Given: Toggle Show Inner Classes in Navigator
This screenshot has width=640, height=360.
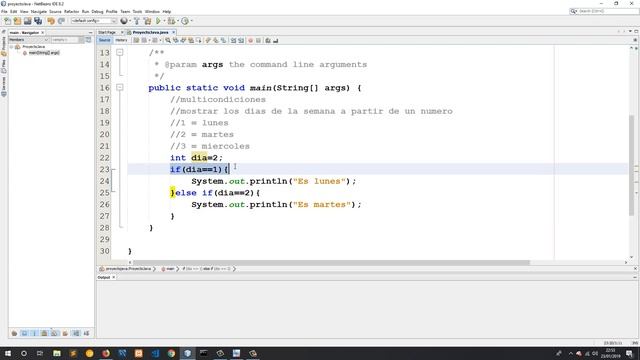Looking at the screenshot, I should point(55,333).
